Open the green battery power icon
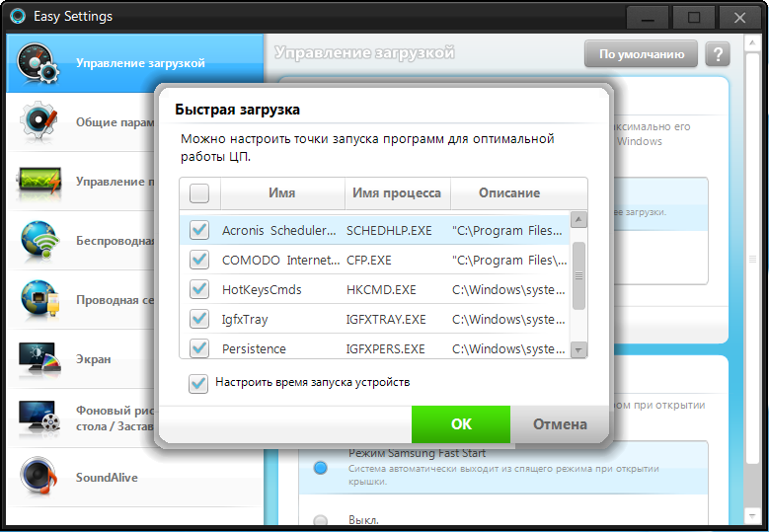Image resolution: width=769 pixels, height=532 pixels. coord(39,181)
